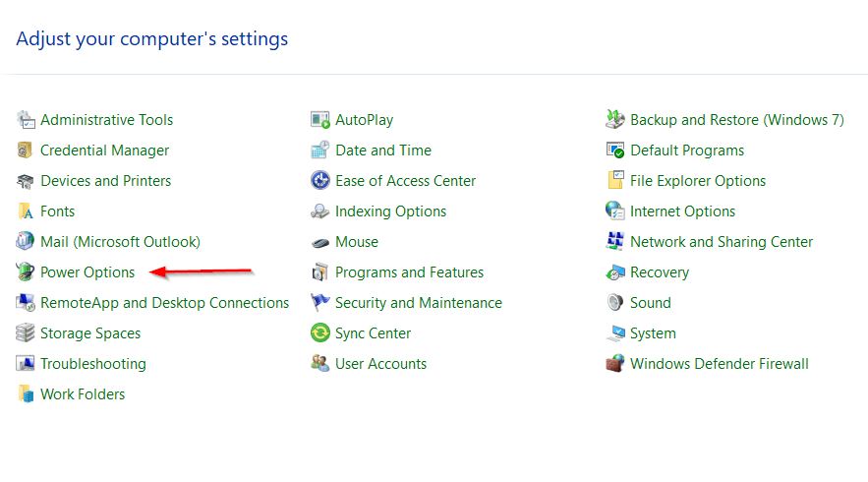Click the Ease of Access Center icon
The width and height of the screenshot is (868, 482).
coord(319,181)
